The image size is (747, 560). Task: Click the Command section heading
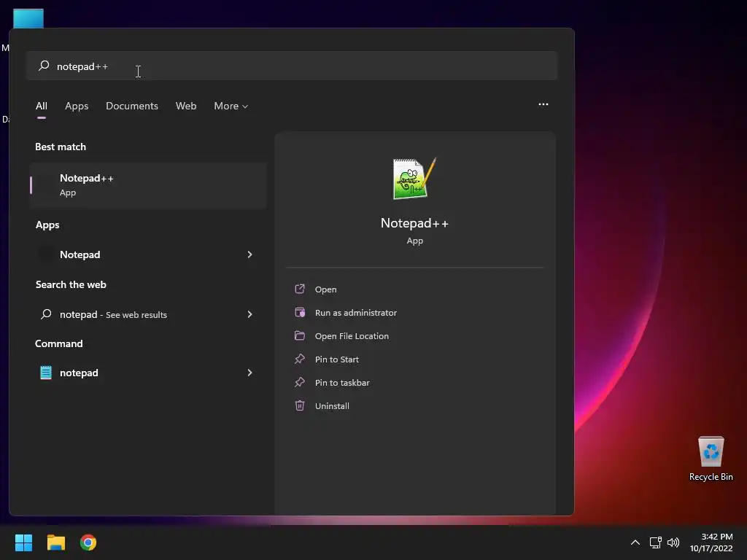[x=59, y=343]
